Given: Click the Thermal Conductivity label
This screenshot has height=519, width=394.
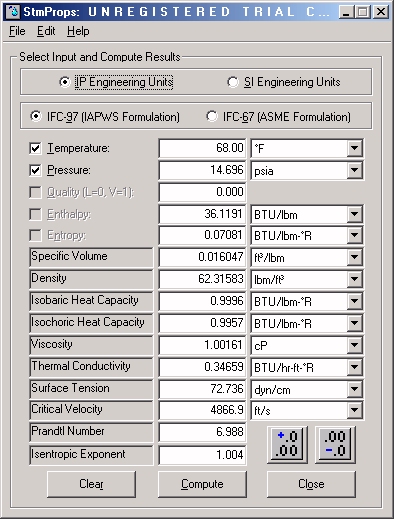Looking at the screenshot, I should click(x=91, y=367).
